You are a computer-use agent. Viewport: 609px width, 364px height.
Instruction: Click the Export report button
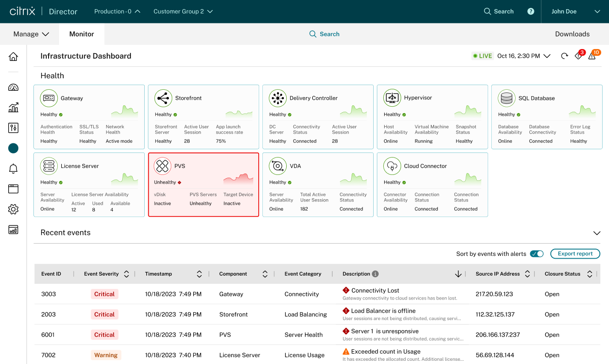coord(575,254)
